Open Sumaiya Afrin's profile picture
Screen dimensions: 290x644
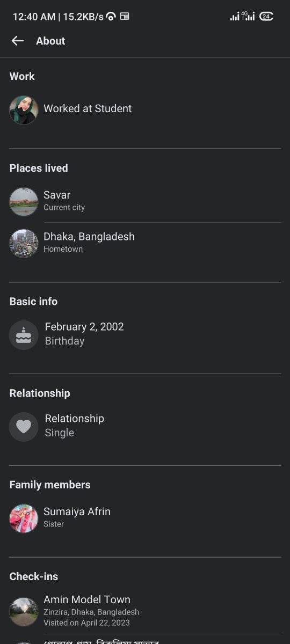[x=24, y=518]
